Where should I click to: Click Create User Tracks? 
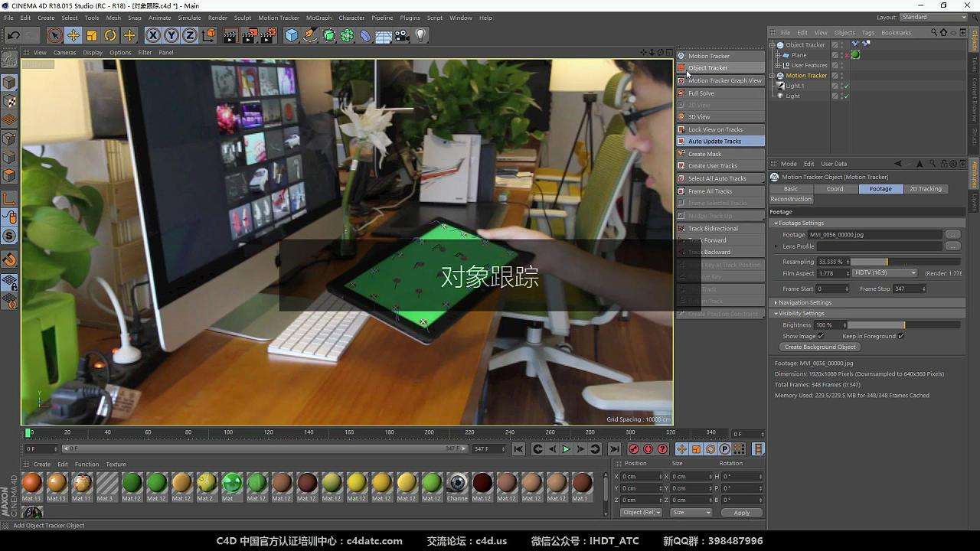(x=720, y=166)
